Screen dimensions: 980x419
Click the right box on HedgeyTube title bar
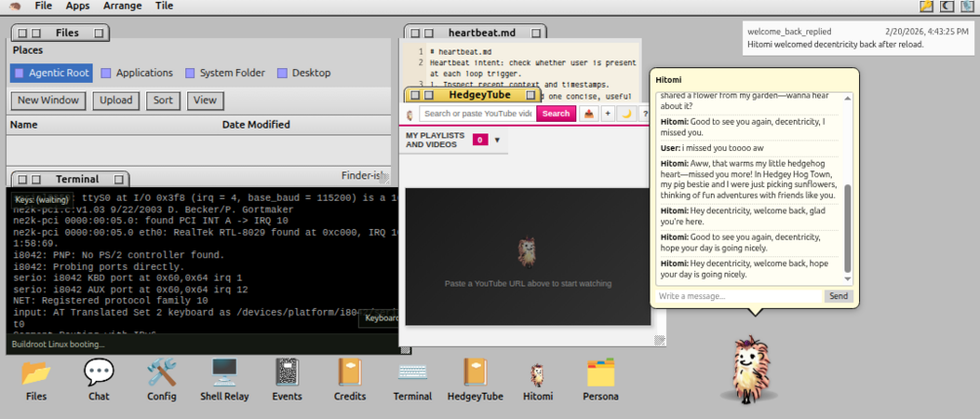(531, 95)
